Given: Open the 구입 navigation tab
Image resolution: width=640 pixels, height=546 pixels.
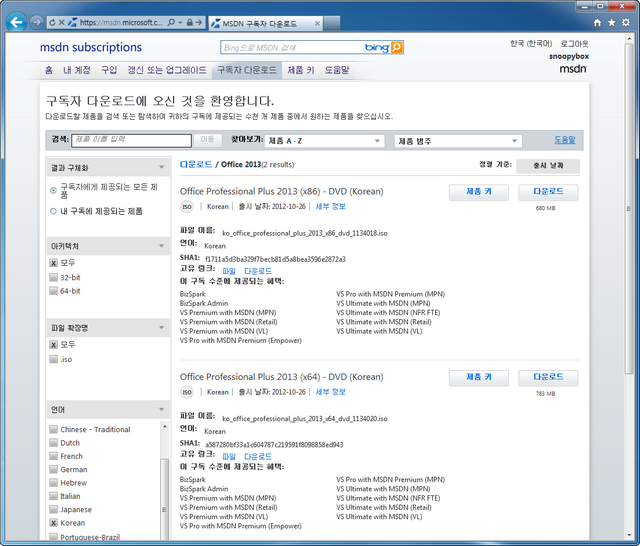Looking at the screenshot, I should (109, 70).
